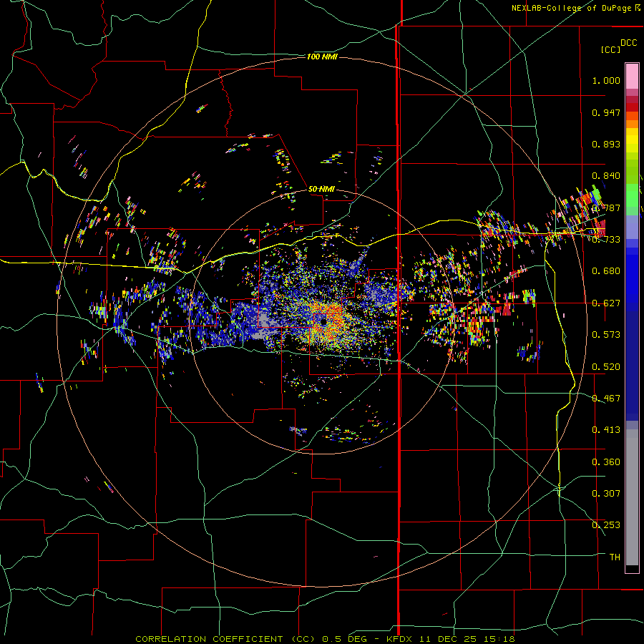Click the 0.520 legend value
Screen dimensions: 644x644
click(x=606, y=367)
